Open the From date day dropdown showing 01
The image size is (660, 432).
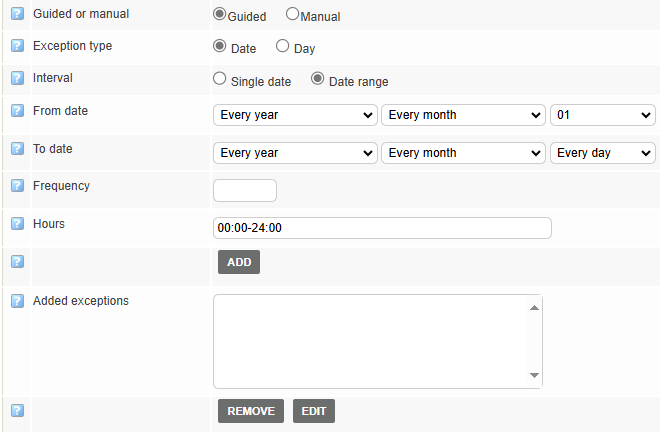[x=603, y=115]
